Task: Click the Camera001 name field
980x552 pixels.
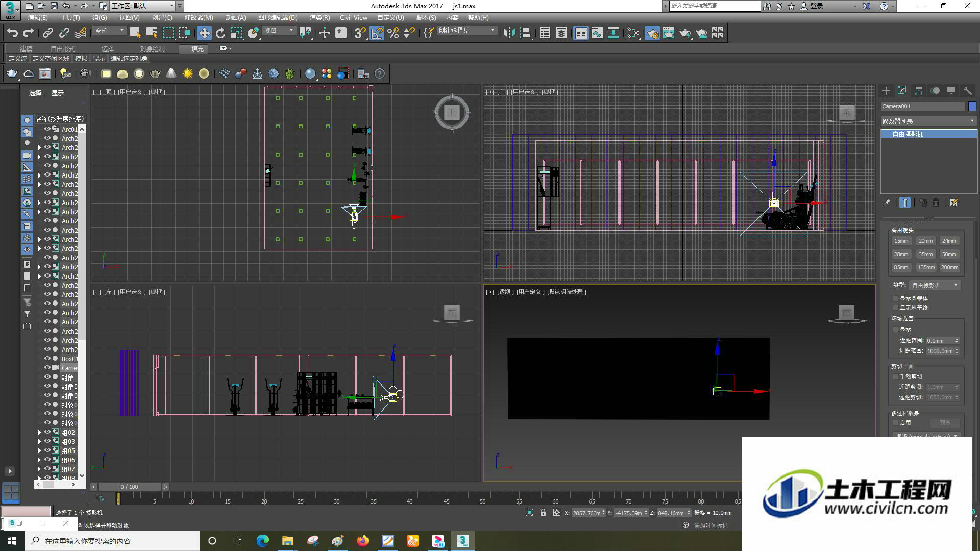Action: point(923,106)
